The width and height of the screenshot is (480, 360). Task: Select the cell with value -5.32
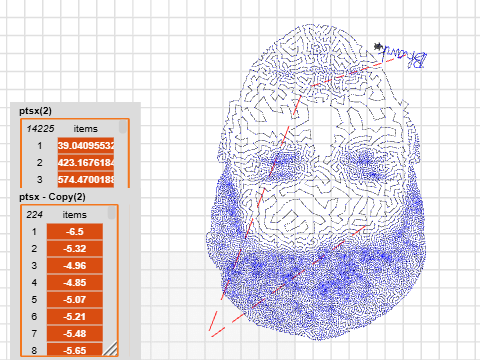(75, 249)
